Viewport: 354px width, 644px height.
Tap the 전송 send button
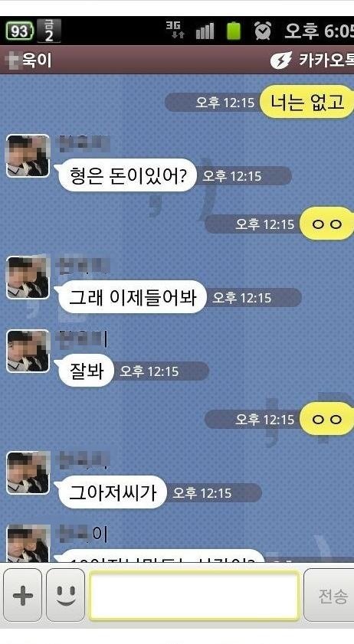[x=329, y=595]
